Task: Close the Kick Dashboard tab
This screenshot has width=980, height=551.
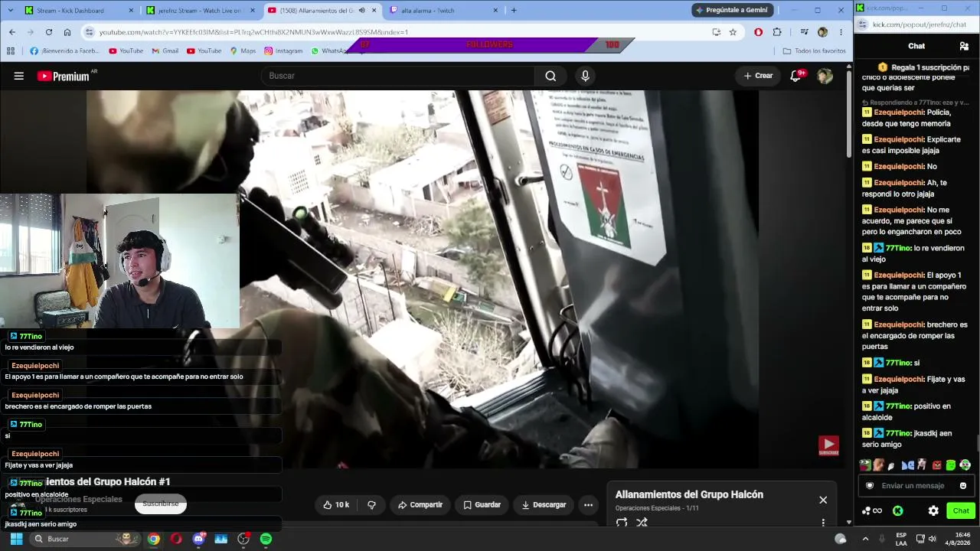Action: pos(131,10)
